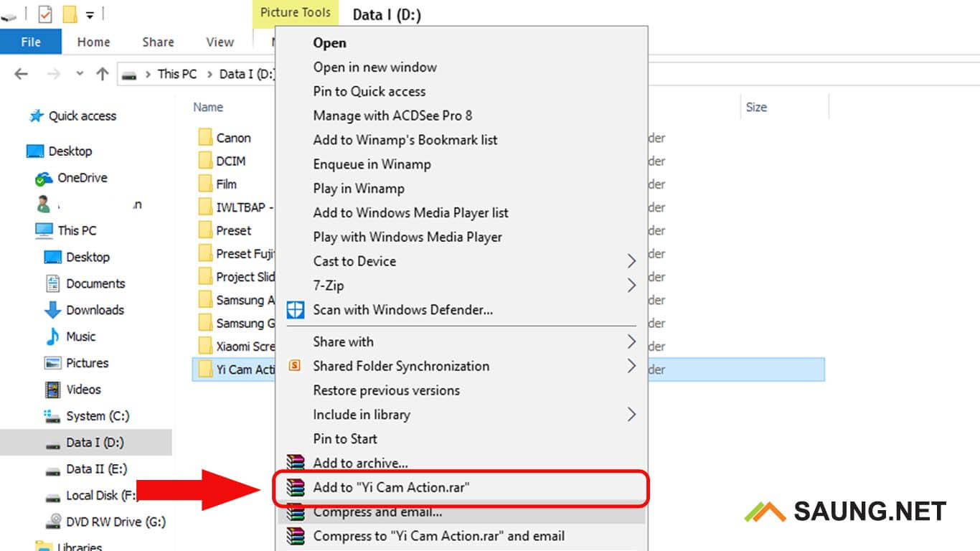Click the Preset folder icon

[205, 230]
